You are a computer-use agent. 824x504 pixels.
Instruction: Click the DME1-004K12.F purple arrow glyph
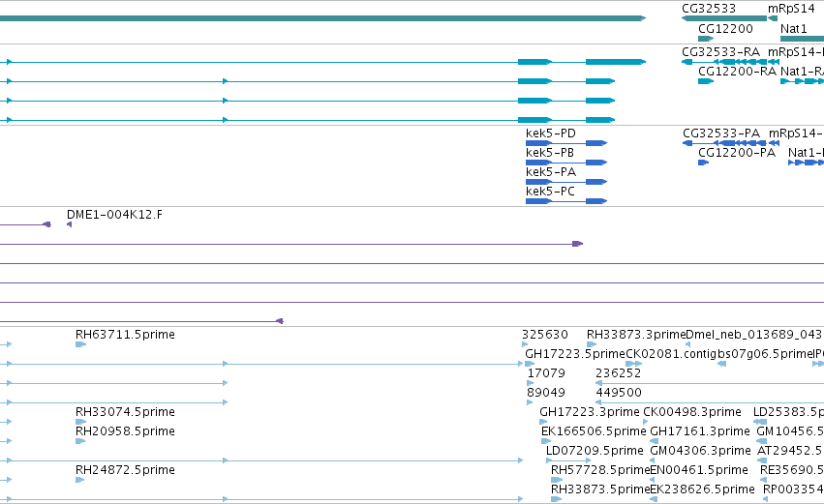(x=70, y=224)
